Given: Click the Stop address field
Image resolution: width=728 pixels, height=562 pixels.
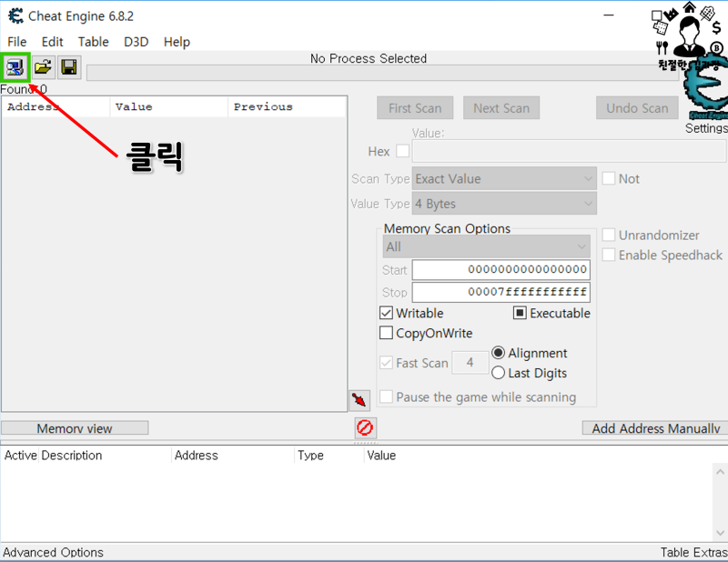Looking at the screenshot, I should click(501, 293).
